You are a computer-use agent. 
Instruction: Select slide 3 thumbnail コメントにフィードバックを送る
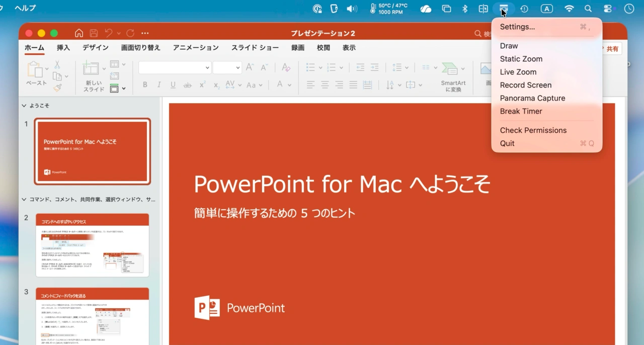tap(92, 316)
